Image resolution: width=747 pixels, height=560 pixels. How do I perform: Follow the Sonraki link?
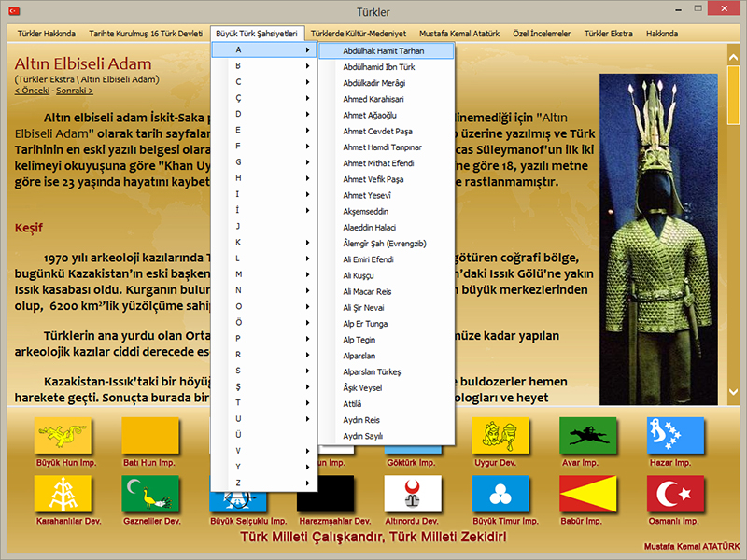point(74,91)
